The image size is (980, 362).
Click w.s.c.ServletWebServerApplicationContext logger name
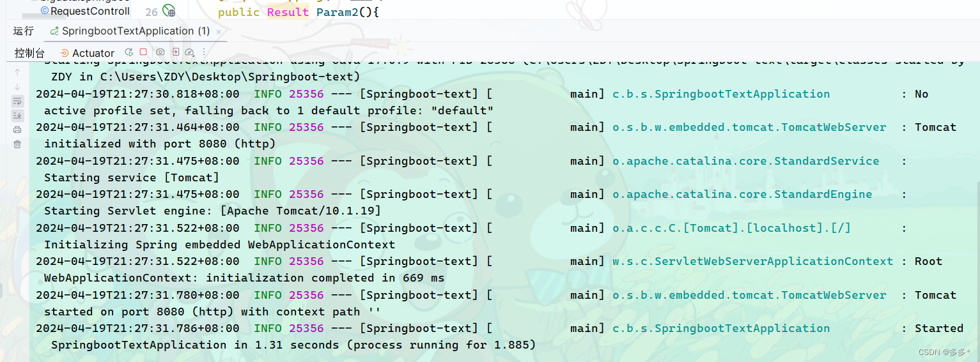(x=753, y=261)
